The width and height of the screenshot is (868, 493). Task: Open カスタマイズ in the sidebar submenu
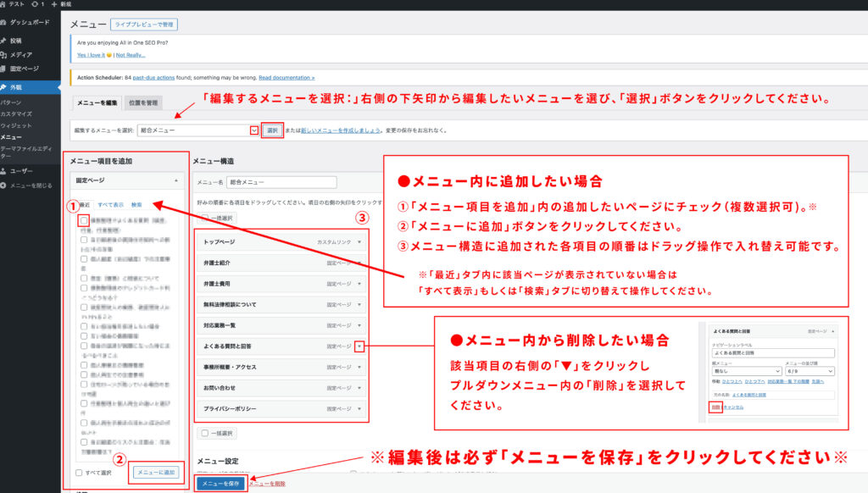[16, 114]
